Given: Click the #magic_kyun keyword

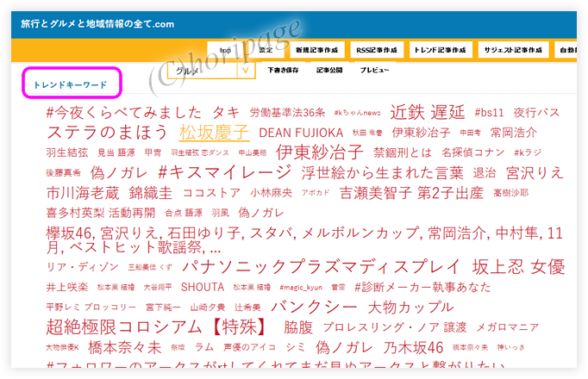Looking at the screenshot, I should 301,287.
